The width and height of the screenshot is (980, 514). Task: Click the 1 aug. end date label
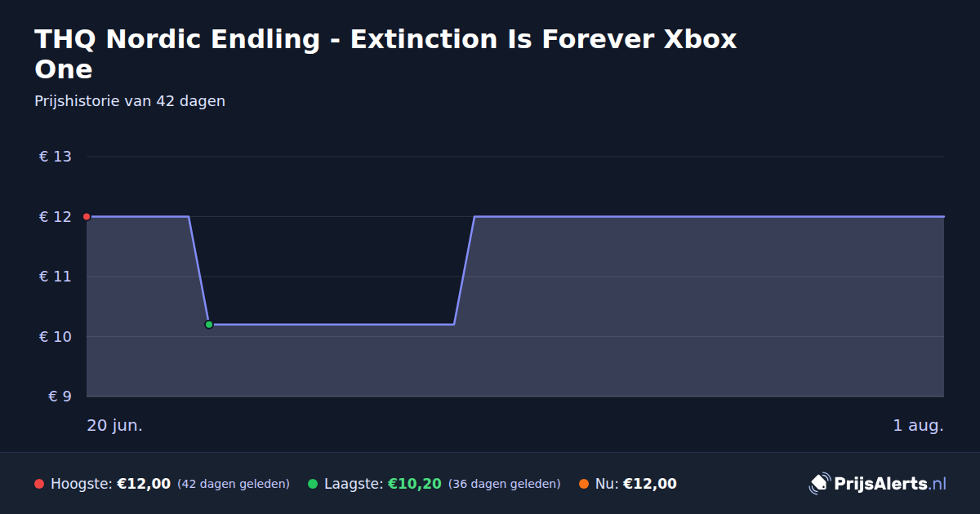(918, 426)
